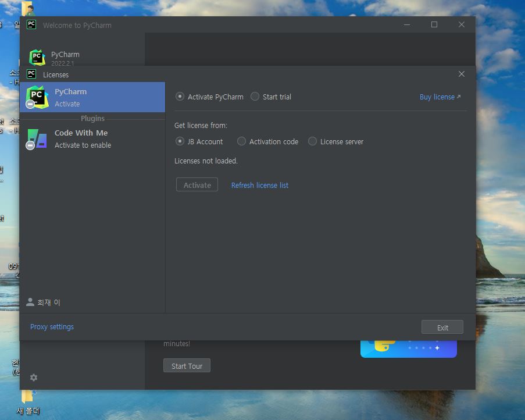525x420 pixels.
Task: Click the account name 희재 이
Action: click(49, 302)
